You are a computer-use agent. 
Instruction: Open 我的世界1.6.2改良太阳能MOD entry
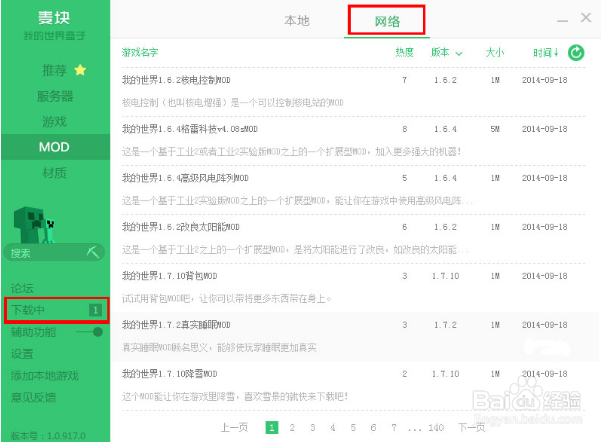pyautogui.click(x=180, y=227)
